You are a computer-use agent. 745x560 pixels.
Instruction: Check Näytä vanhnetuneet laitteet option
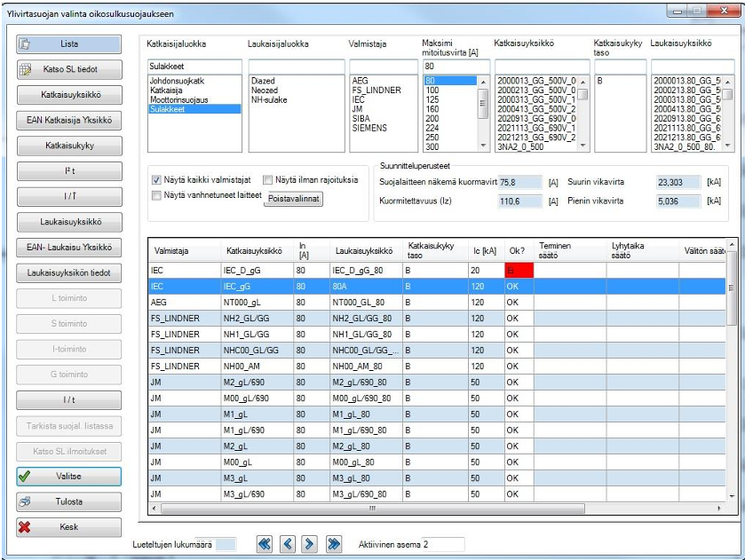tap(157, 196)
